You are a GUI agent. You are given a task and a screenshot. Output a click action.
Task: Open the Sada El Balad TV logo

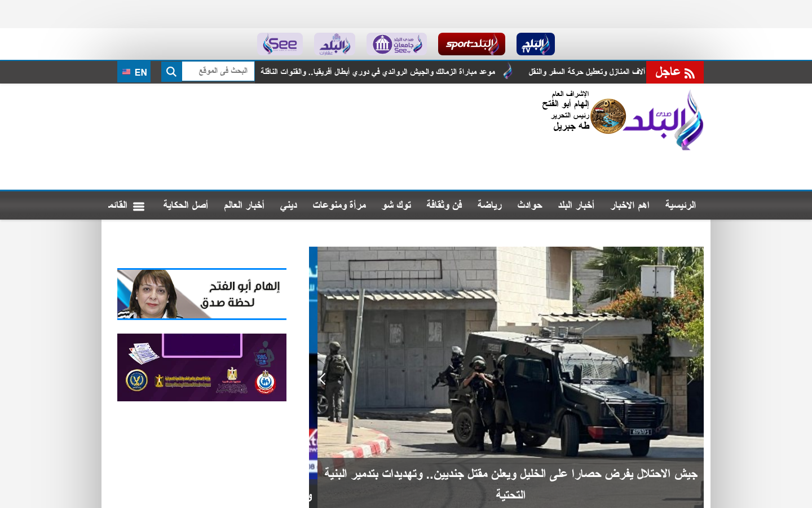pos(536,44)
